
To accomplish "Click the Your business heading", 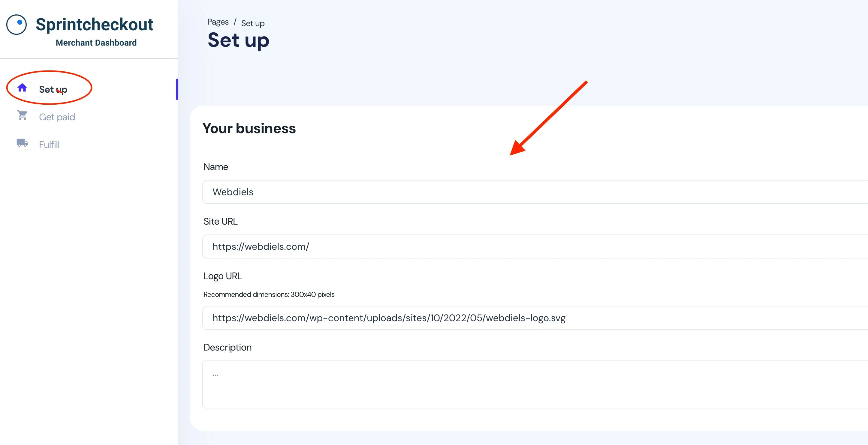I will (249, 128).
